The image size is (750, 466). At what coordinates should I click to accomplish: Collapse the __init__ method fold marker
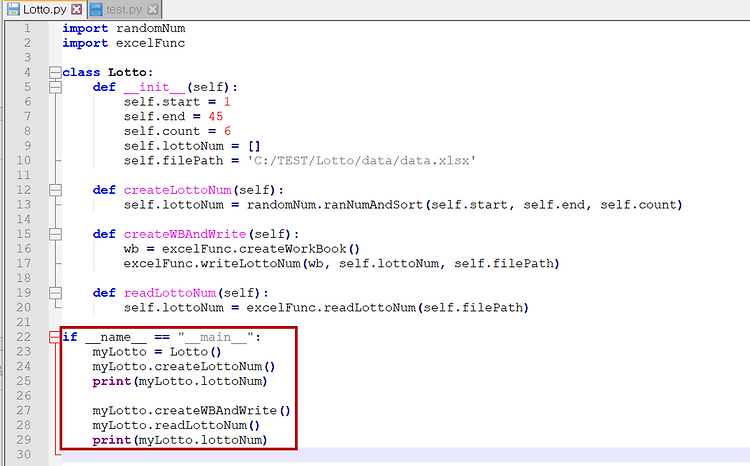[55, 87]
